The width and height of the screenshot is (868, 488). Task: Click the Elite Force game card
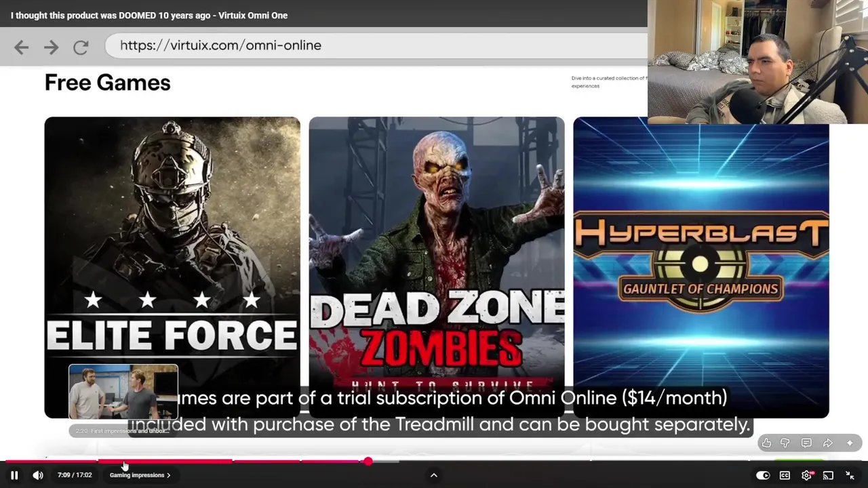[x=172, y=267]
